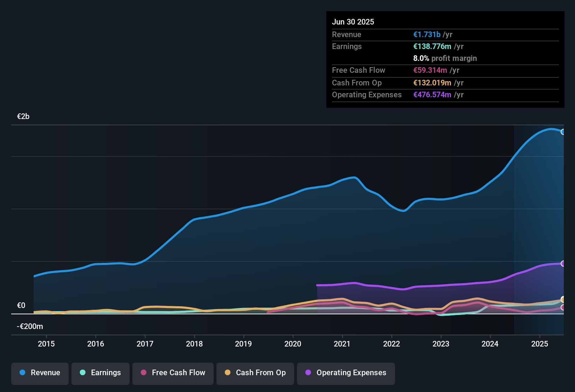Click the pink Free Cash Flow dot
Viewport: 575px width, 392px height.
tap(144, 372)
